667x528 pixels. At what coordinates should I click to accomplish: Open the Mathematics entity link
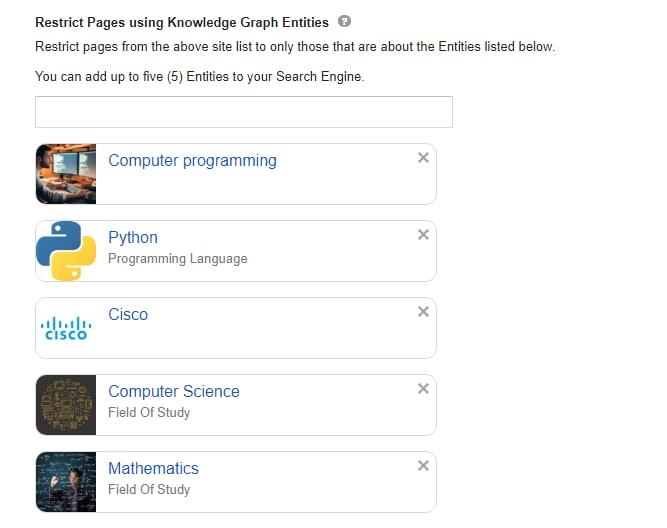[x=153, y=468]
